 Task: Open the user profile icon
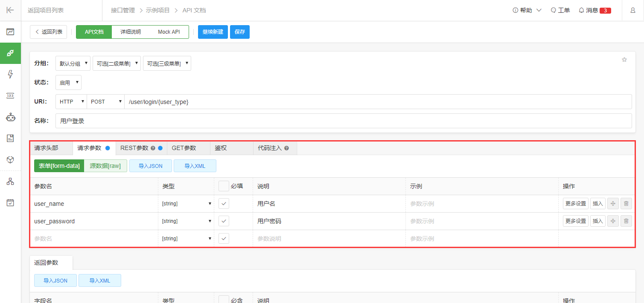point(632,10)
